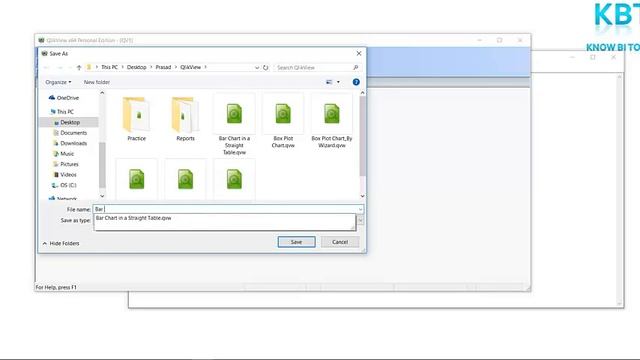640x360 pixels.
Task: Click Desktop in the address breadcrumb
Action: [x=137, y=67]
